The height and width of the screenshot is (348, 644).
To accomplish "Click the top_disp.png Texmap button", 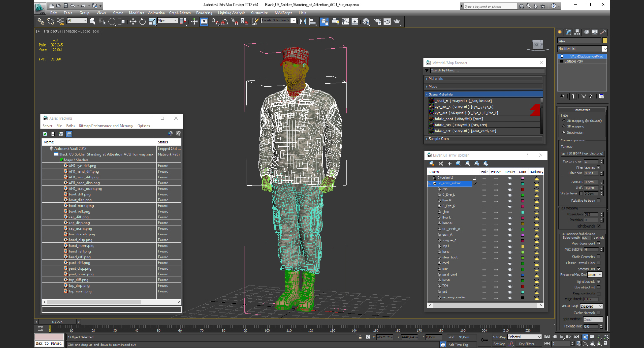I will tap(582, 154).
